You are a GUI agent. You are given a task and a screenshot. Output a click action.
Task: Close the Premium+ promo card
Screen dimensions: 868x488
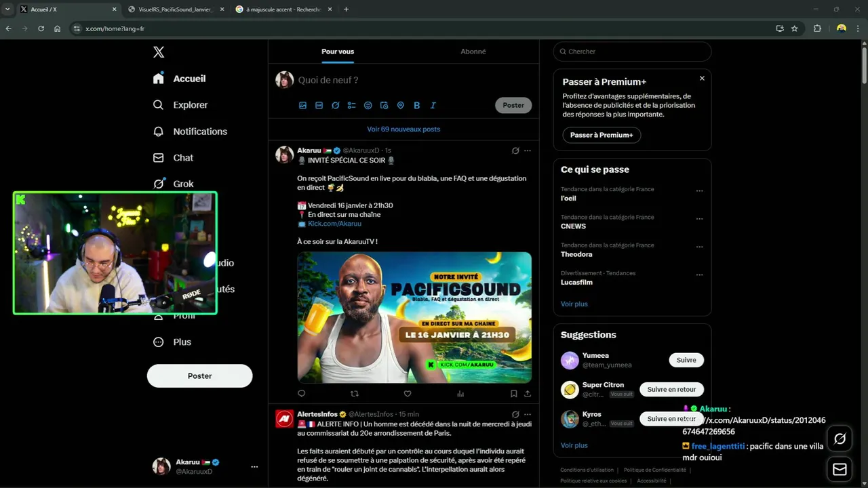point(702,79)
